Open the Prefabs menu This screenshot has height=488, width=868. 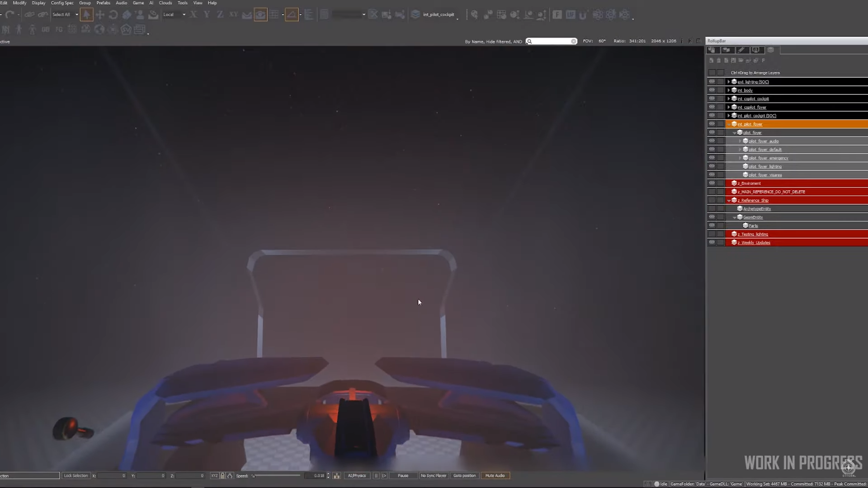pos(103,3)
